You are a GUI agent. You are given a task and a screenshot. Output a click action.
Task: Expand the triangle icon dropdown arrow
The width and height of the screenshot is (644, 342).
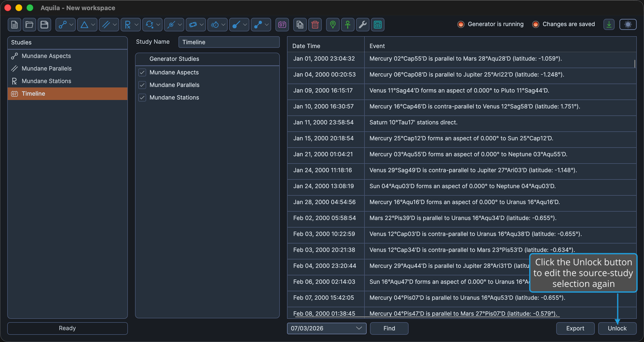tap(93, 25)
